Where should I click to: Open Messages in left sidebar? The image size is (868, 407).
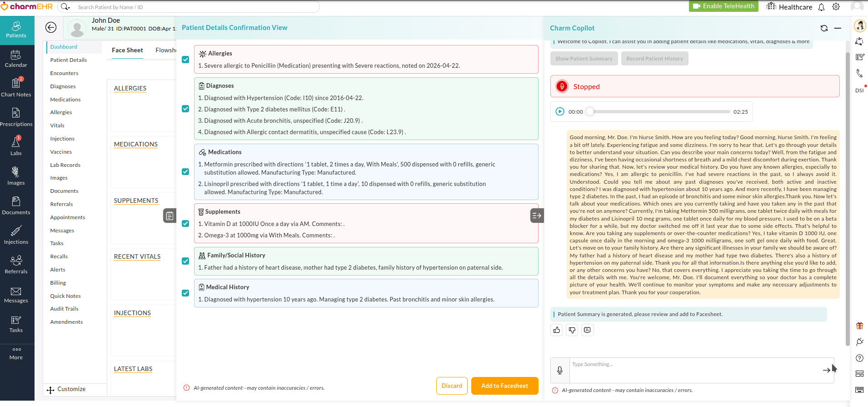click(16, 295)
